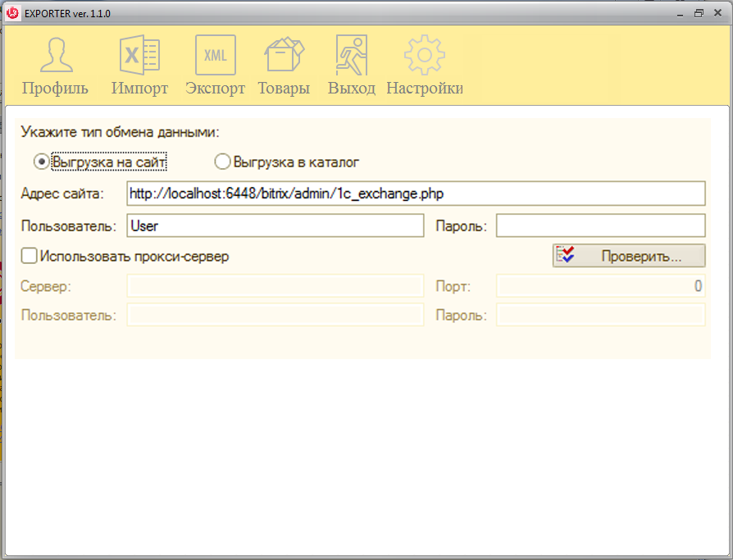The height and width of the screenshot is (560, 733).
Task: Click the Выход running man icon
Action: [x=352, y=55]
